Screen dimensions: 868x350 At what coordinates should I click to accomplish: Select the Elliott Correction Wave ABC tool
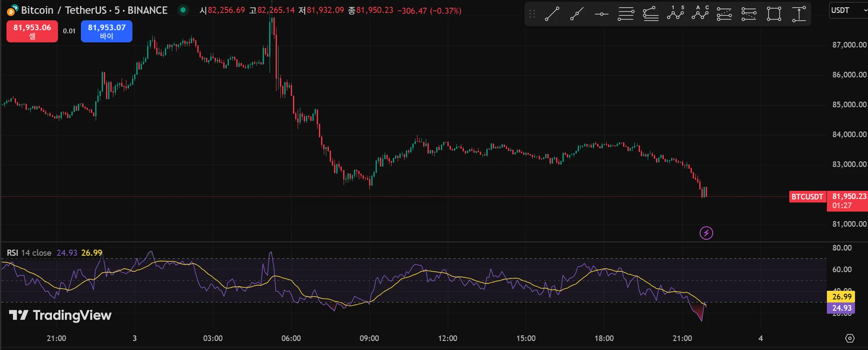pyautogui.click(x=700, y=14)
